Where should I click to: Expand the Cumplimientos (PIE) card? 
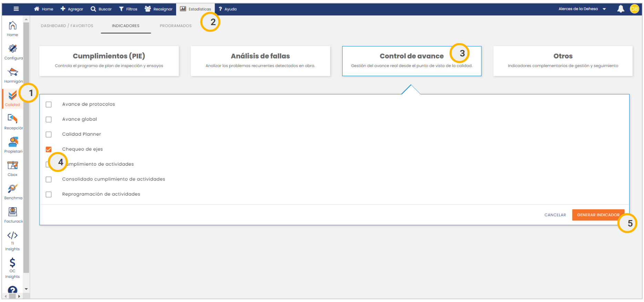click(x=109, y=61)
